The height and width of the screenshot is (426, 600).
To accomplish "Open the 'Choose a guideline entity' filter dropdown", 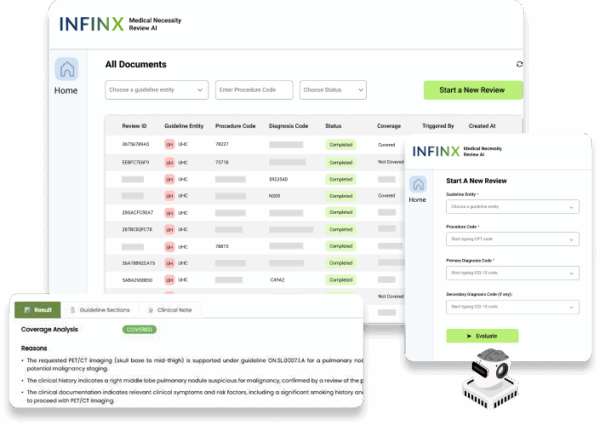I will (157, 90).
